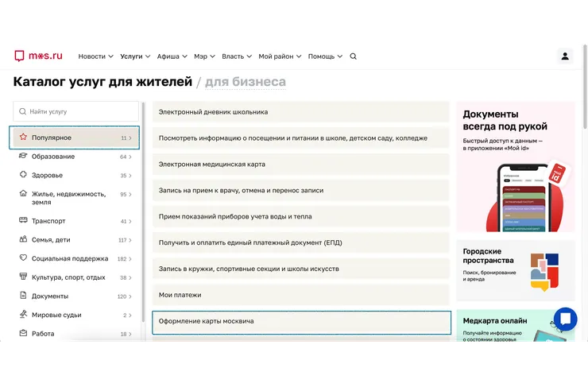Open the user profile icon
Screen dimensions: 588x368
coord(565,56)
